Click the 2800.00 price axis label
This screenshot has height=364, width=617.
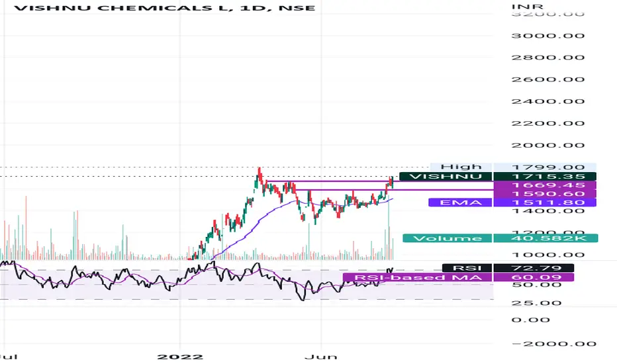(x=547, y=58)
